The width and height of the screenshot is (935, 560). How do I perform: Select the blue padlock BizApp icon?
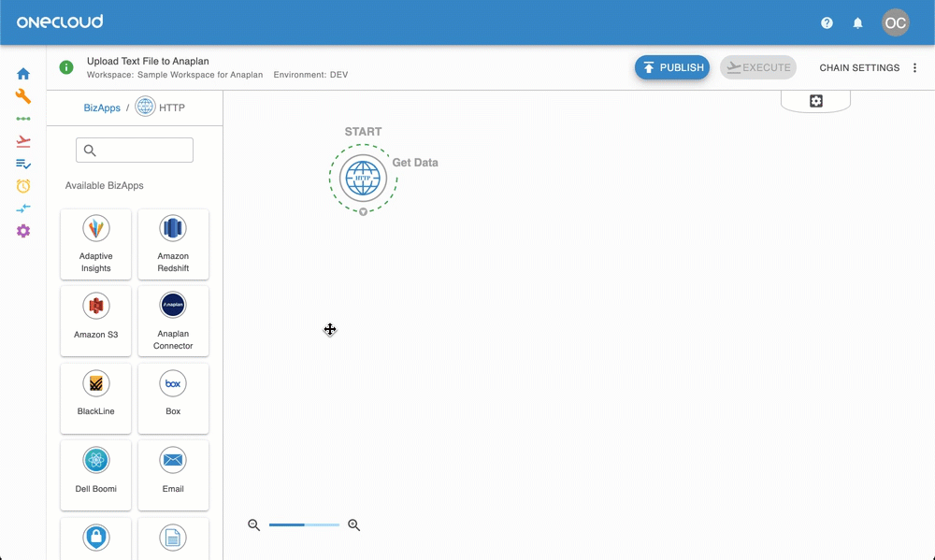(x=96, y=538)
